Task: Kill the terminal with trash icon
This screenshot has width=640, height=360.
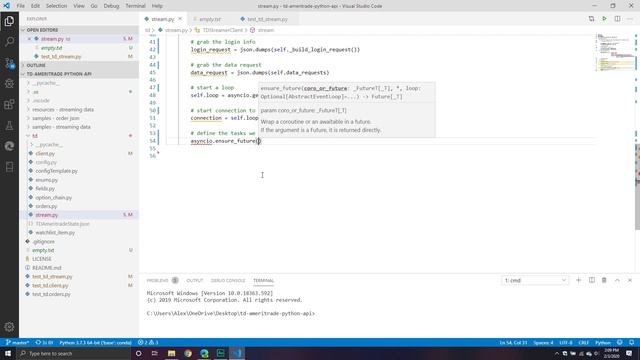Action: [604, 280]
